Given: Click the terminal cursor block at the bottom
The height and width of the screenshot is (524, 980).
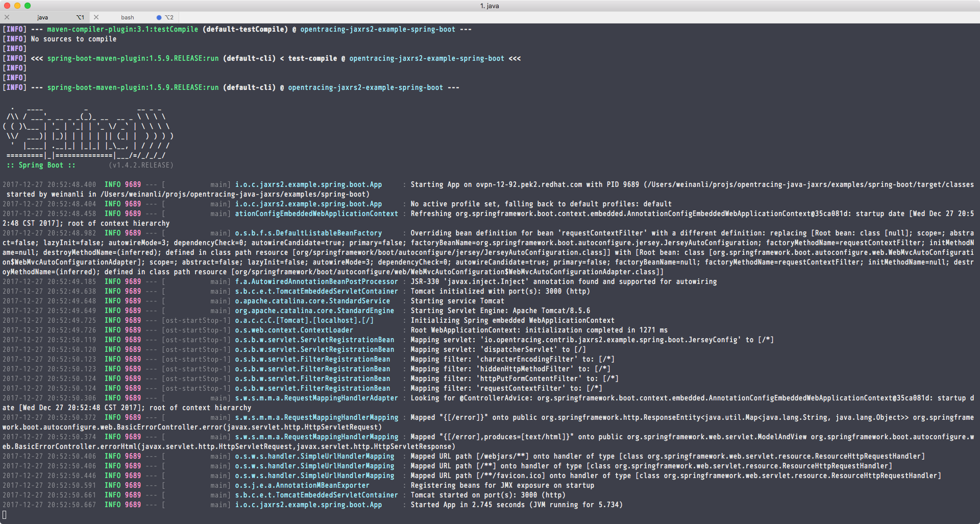Looking at the screenshot, I should (5, 514).
